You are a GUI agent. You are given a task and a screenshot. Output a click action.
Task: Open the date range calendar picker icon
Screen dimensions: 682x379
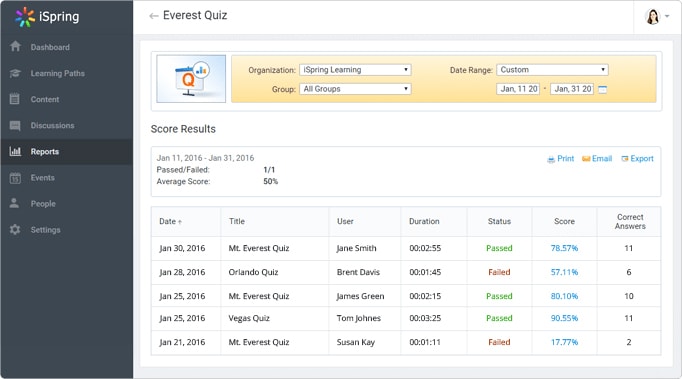point(602,89)
